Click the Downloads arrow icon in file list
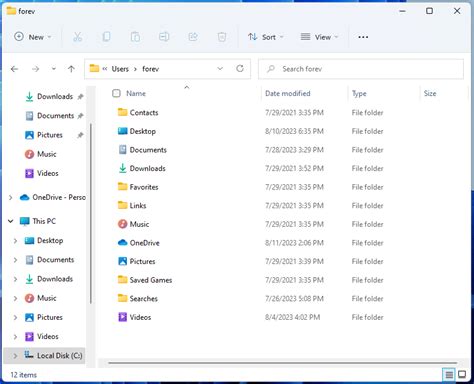Screen dimensions: 474x384 point(123,168)
